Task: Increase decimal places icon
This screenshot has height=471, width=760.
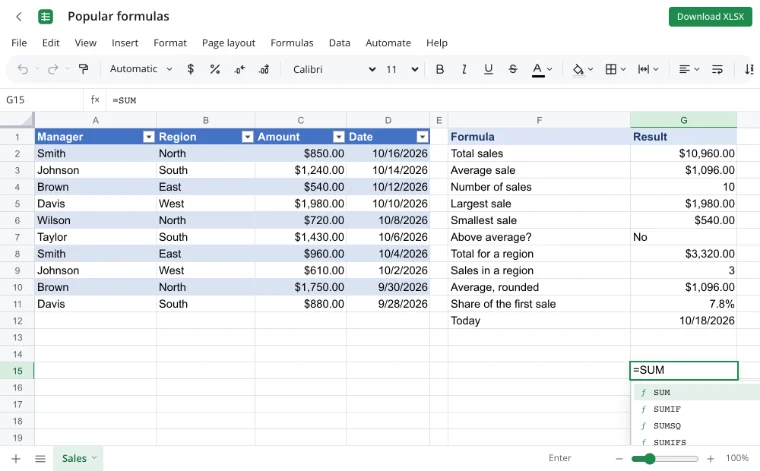Action: click(x=264, y=69)
